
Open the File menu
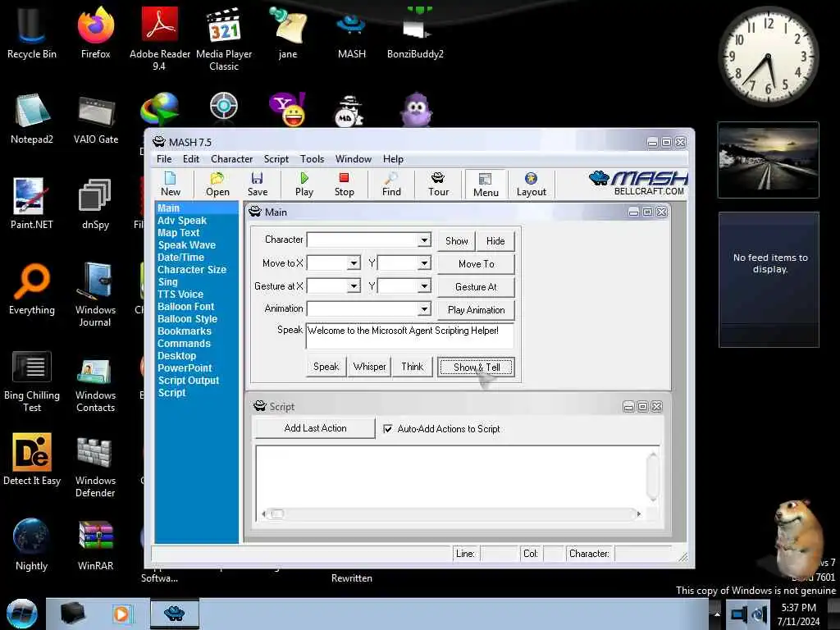pyautogui.click(x=164, y=159)
